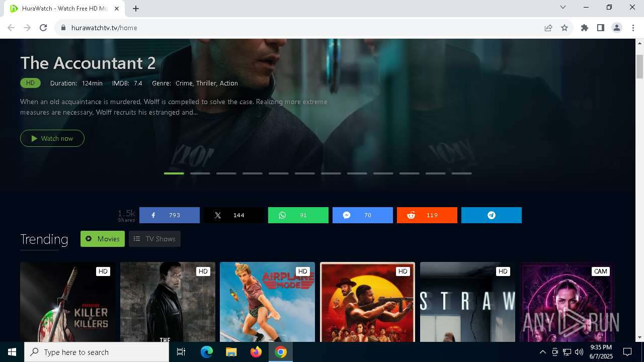Share on WhatsApp button showing 91
644x362 pixels.
coord(298,215)
